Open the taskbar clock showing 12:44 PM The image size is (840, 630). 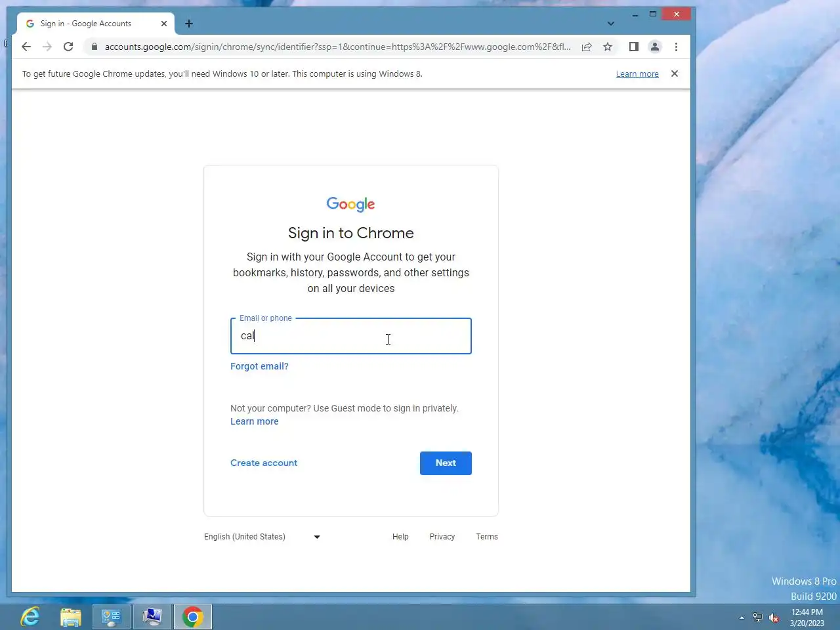[807, 618]
